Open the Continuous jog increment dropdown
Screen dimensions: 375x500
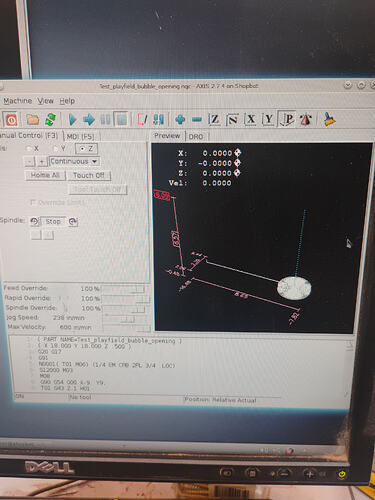click(x=74, y=162)
